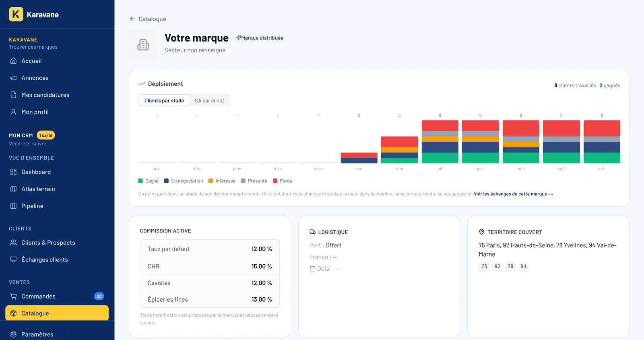
Task: Click the En négociation navy legend swatch
Action: click(166, 181)
